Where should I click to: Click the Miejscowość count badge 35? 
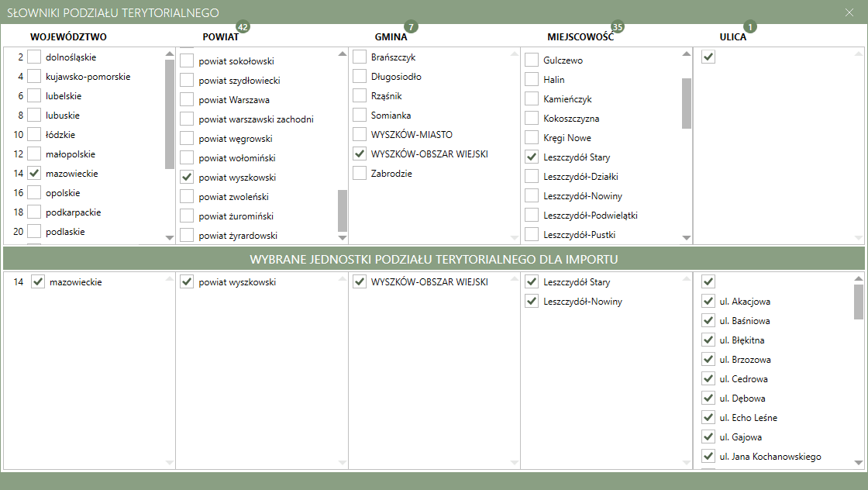[x=617, y=27]
